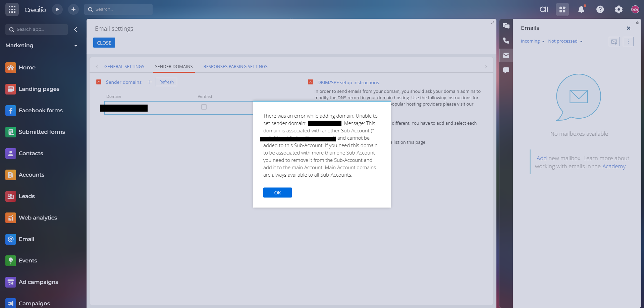This screenshot has width=644, height=308.
Task: Switch to GENERAL SETTINGS tab
Action: [124, 67]
